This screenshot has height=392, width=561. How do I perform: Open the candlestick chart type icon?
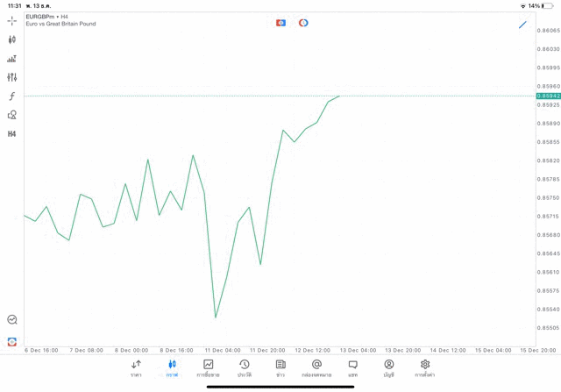pos(12,39)
